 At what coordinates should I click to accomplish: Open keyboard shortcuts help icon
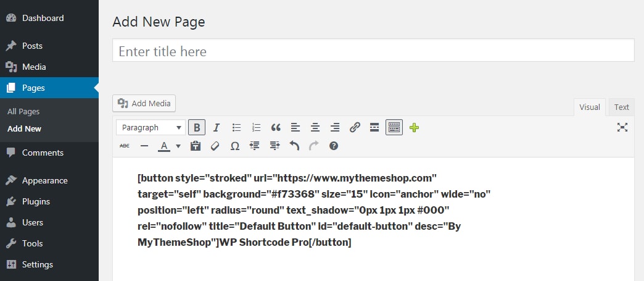click(x=334, y=146)
